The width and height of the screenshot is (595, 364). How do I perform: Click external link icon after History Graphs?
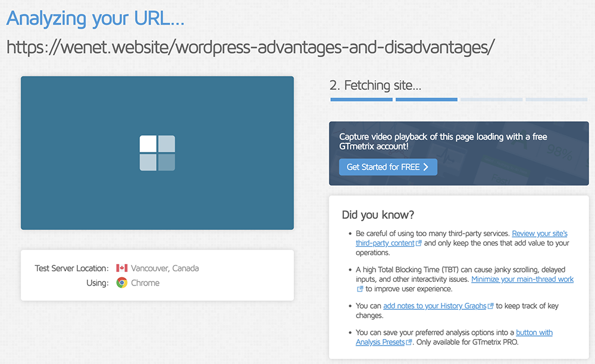[490, 306]
